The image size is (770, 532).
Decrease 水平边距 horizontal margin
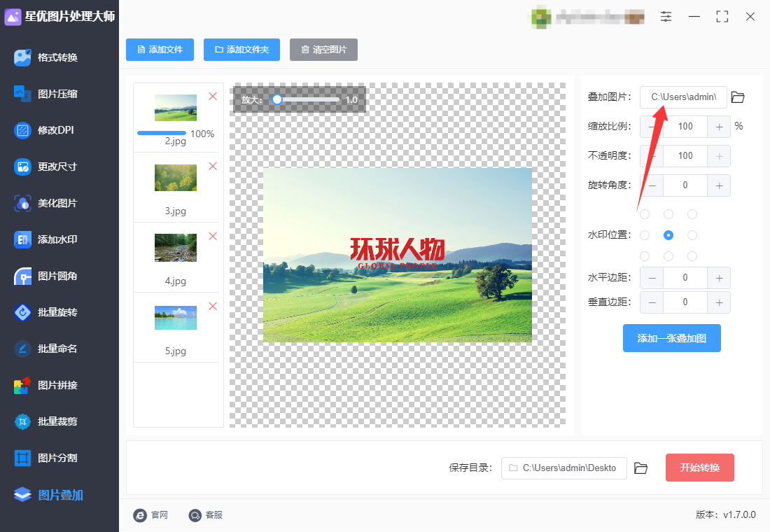[652, 278]
